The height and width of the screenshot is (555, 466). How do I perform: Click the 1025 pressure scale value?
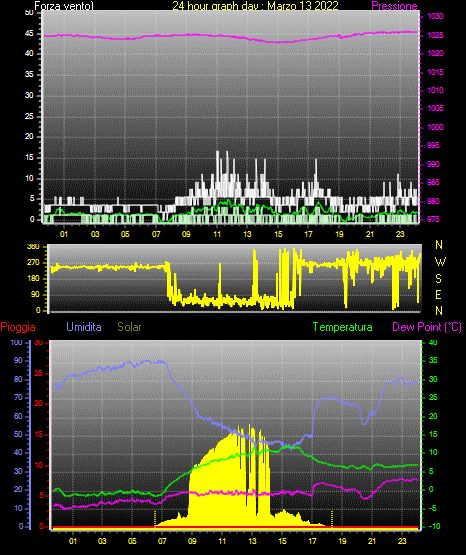click(x=435, y=35)
